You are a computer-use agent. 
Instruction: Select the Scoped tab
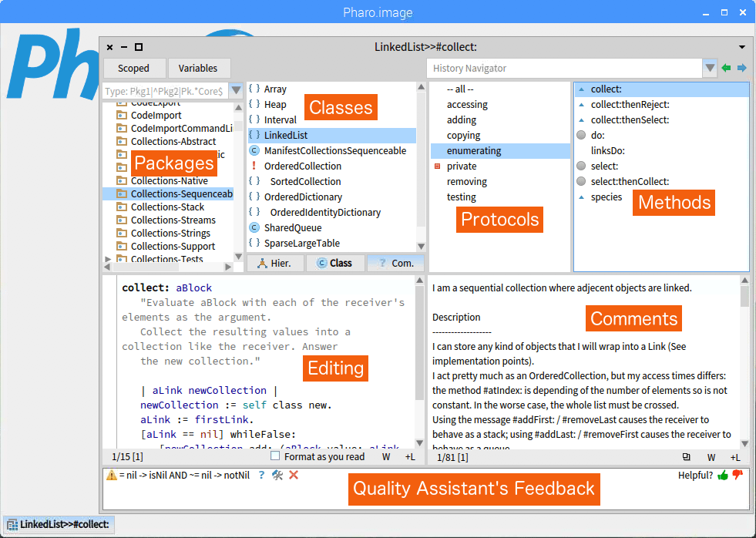[x=134, y=68]
